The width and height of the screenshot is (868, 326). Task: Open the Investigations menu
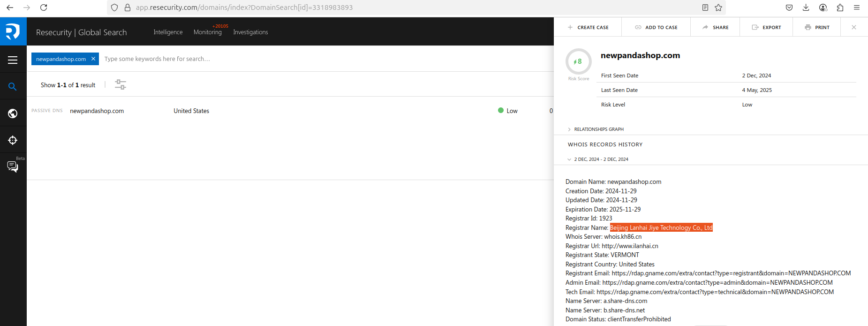(x=250, y=32)
